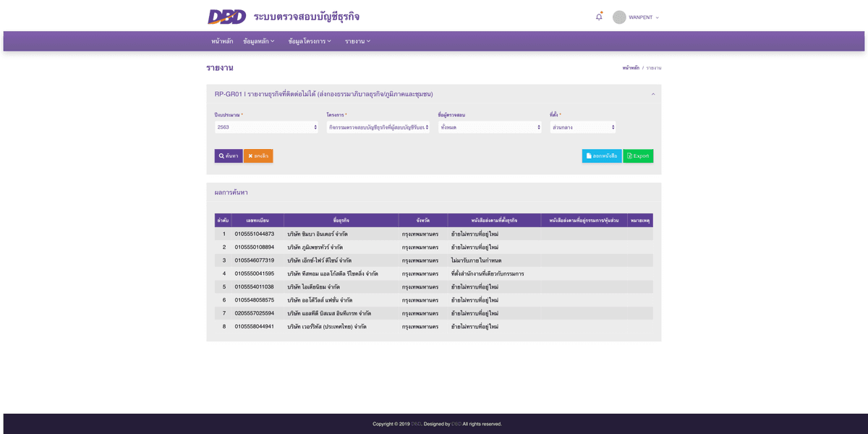The height and width of the screenshot is (434, 868).
Task: Click the orange ยกเลิก cancel button
Action: click(258, 156)
